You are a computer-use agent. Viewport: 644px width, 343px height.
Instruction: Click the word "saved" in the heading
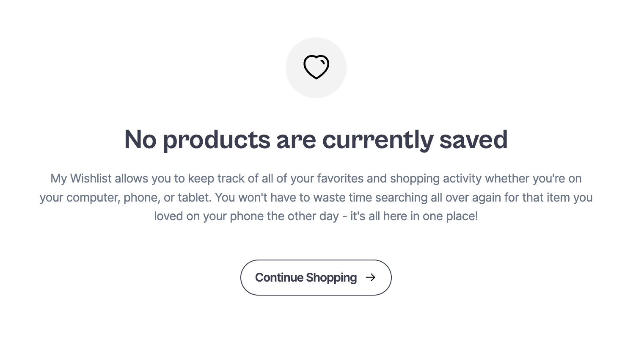tap(473, 139)
